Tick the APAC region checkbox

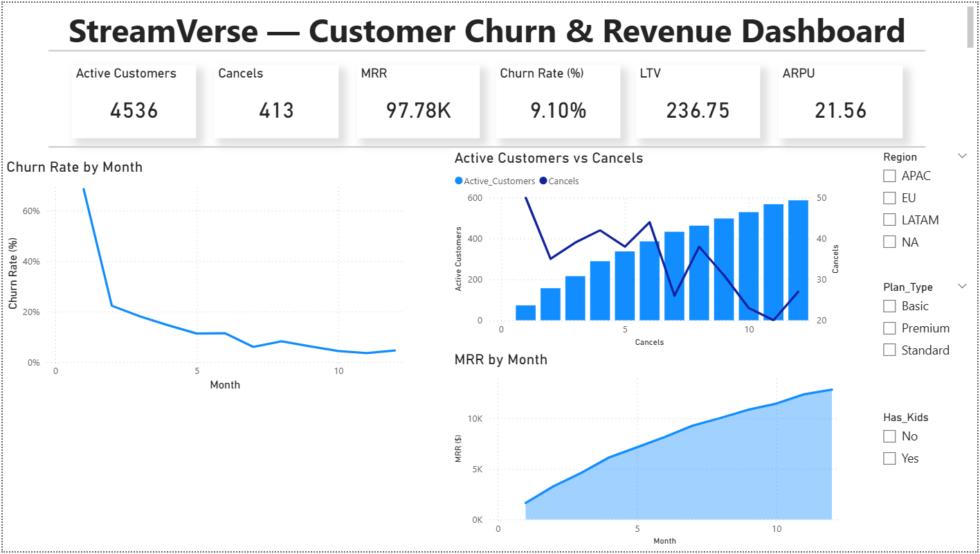tap(890, 176)
